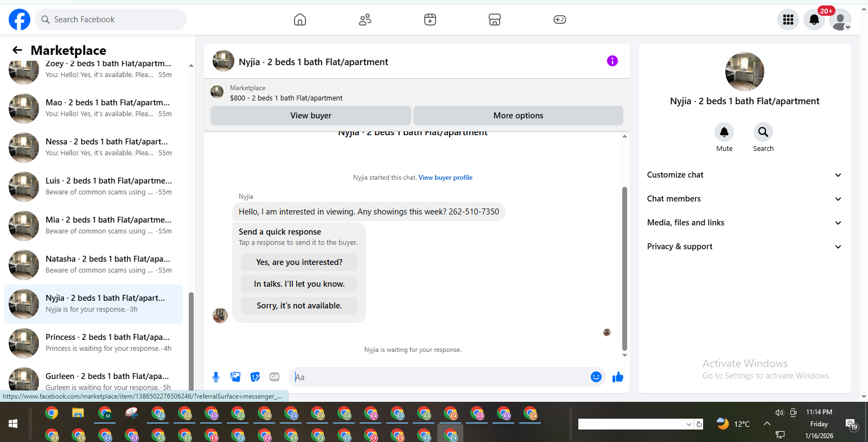Send a thumbs-up like
The height and width of the screenshot is (442, 868).
(x=618, y=377)
